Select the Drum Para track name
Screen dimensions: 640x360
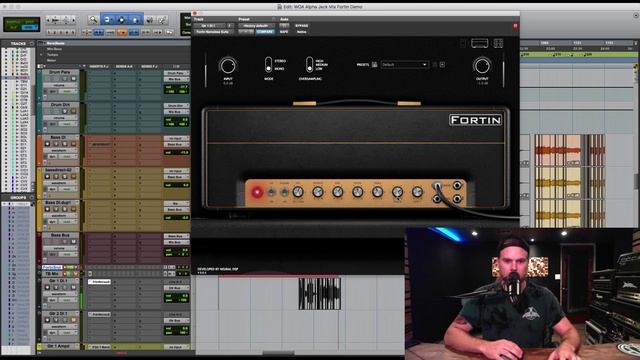[x=60, y=72]
